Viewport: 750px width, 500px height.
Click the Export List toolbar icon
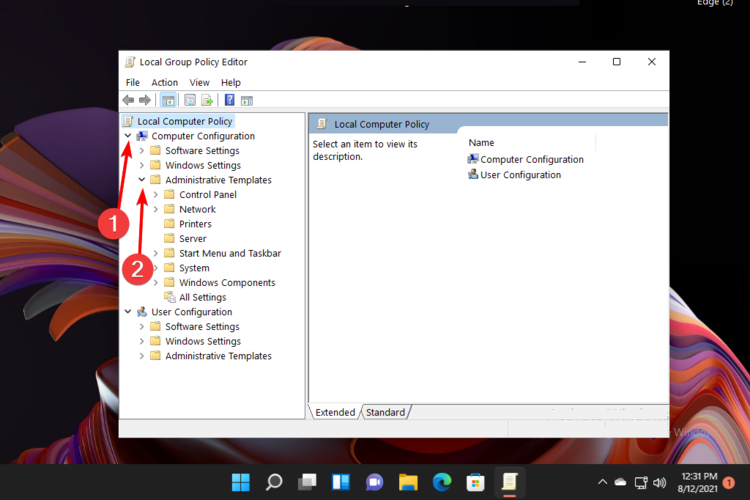pos(207,100)
